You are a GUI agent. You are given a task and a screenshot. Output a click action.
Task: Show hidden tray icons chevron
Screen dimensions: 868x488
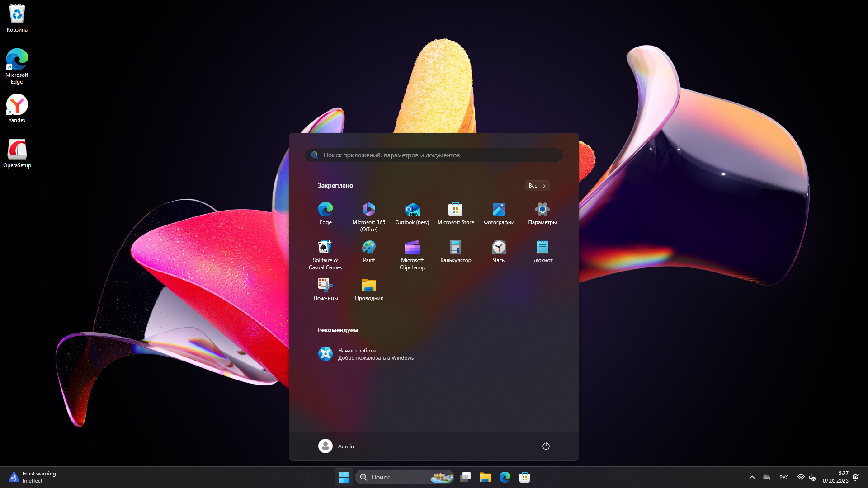pos(752,477)
